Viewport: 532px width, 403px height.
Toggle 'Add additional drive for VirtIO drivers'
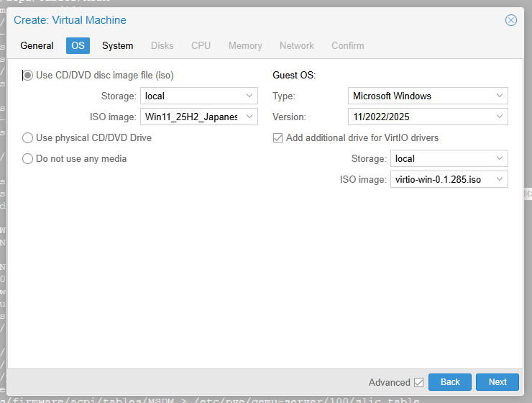278,137
